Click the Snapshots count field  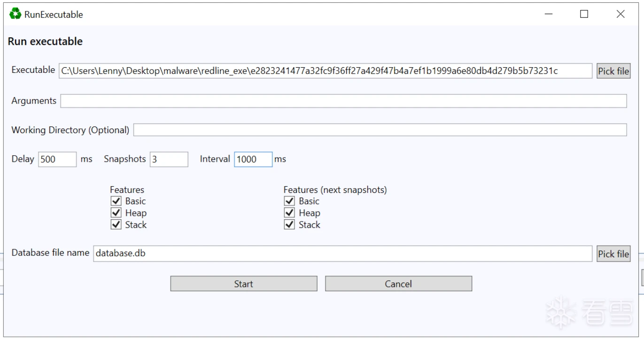click(x=169, y=159)
